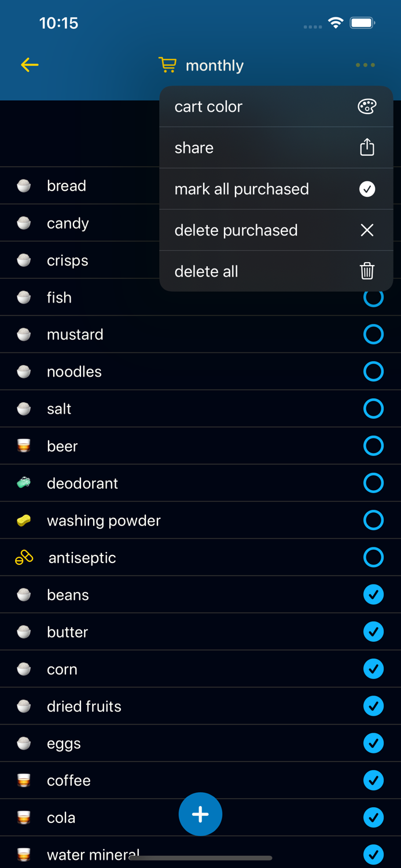Open the dried fruits item
The width and height of the screenshot is (401, 868).
(x=84, y=707)
